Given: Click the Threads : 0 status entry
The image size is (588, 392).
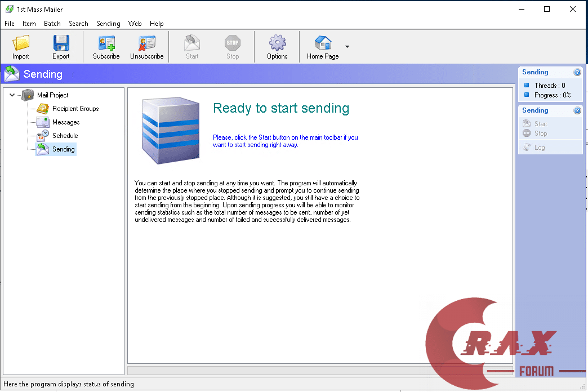Looking at the screenshot, I should click(x=550, y=86).
